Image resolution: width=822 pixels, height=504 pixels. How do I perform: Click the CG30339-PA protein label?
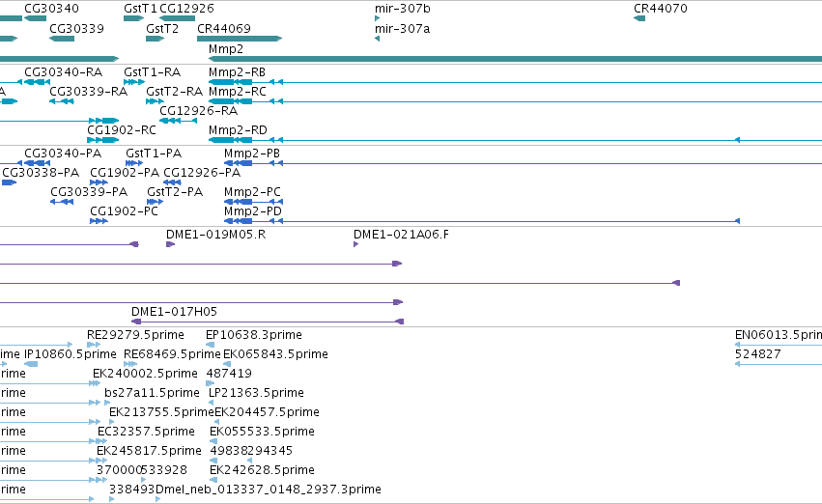point(89,192)
